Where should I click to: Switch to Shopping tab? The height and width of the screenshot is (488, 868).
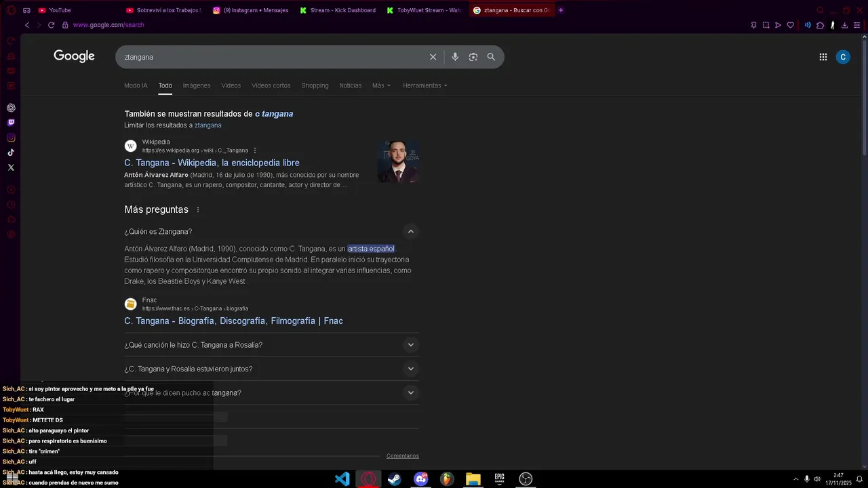(315, 85)
